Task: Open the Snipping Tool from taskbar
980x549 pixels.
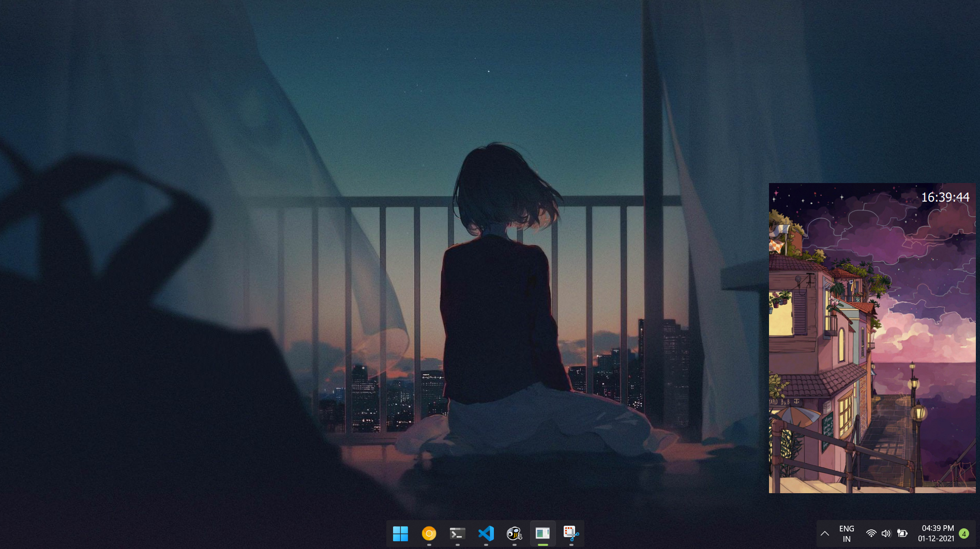Action: [571, 533]
